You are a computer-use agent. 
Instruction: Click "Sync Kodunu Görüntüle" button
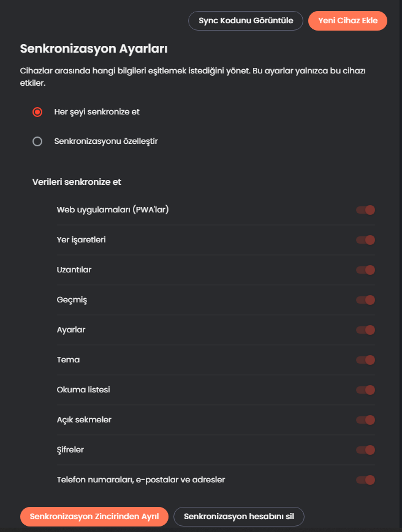coord(246,21)
